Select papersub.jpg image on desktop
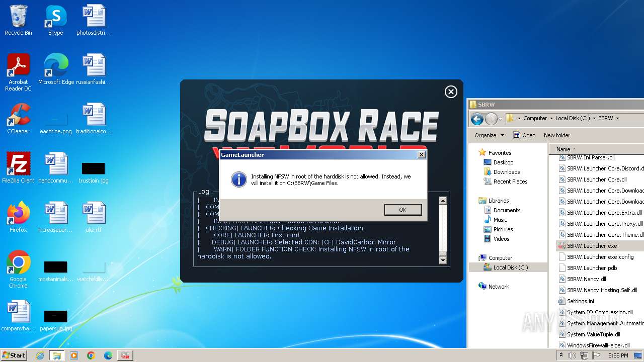Viewport: 644px width, 362px height. 56,320
